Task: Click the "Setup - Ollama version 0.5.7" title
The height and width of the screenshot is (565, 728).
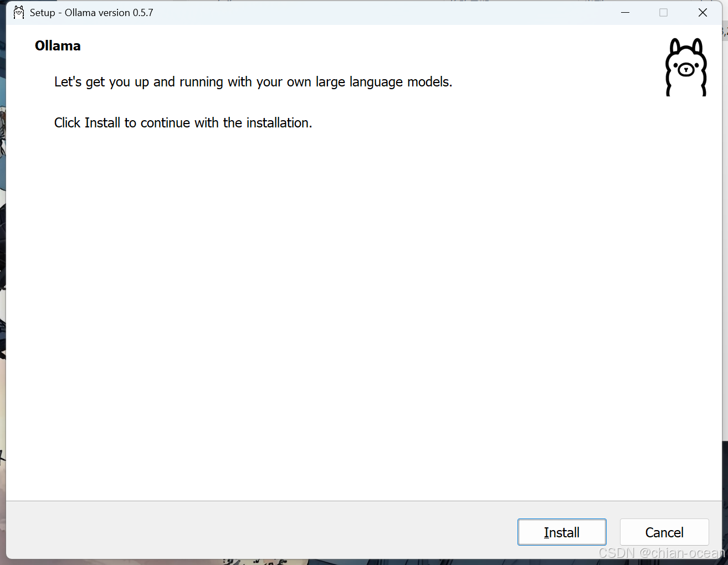Action: click(x=91, y=13)
